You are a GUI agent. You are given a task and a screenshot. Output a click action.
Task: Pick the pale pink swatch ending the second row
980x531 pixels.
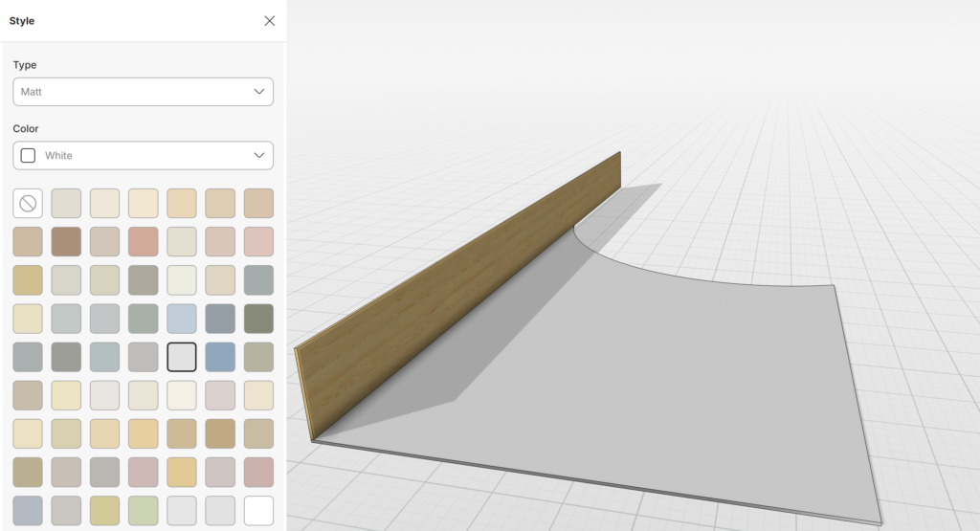258,241
